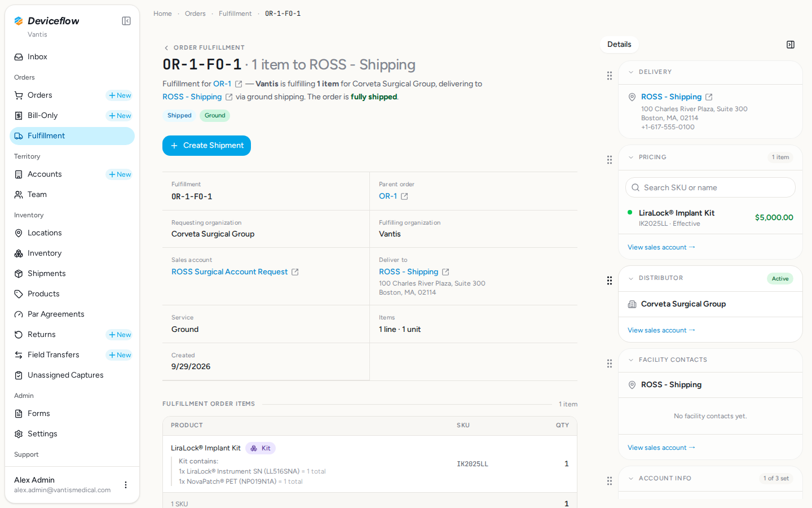Follow View sales account link in Pricing

[x=661, y=247]
